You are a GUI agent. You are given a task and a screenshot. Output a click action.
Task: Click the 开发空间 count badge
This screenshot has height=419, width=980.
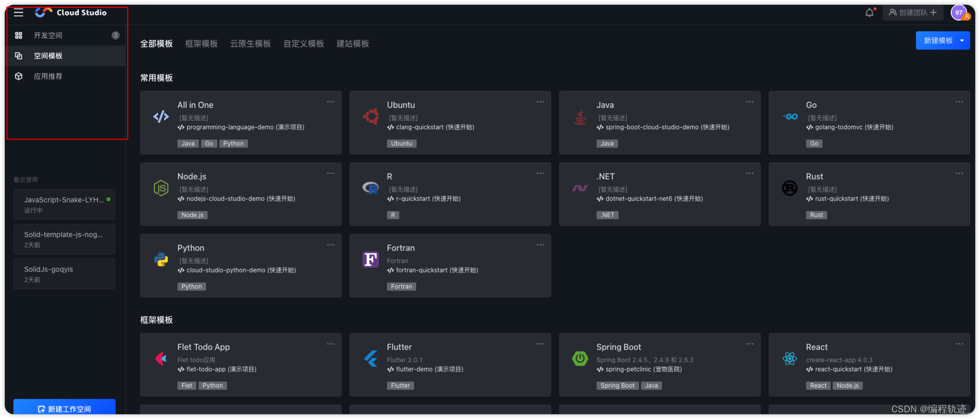116,35
